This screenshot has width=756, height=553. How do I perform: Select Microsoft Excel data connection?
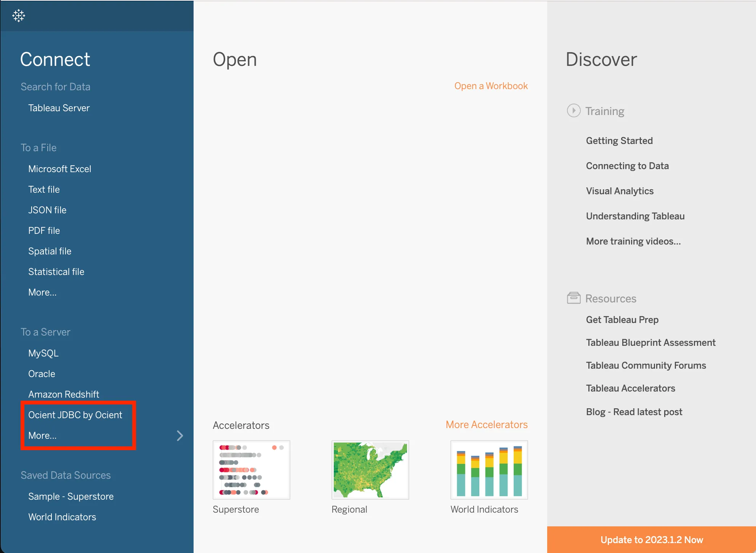pos(59,169)
